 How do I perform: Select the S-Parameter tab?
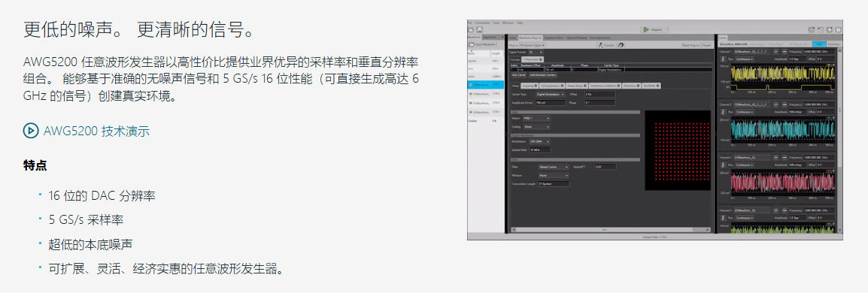pyautogui.click(x=532, y=59)
